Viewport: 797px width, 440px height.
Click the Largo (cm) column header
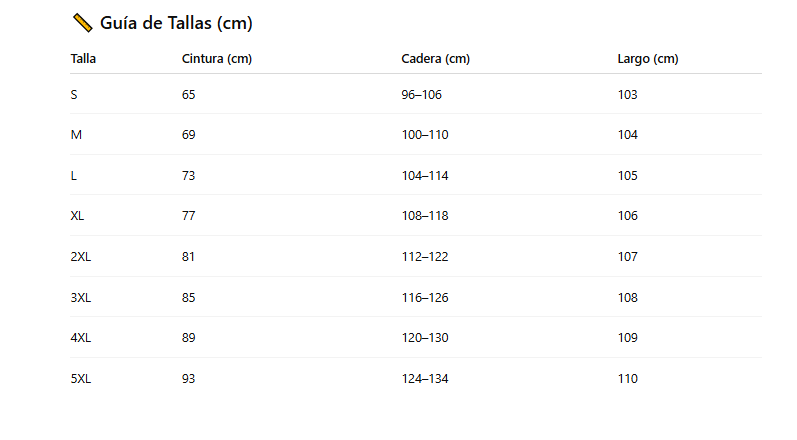coord(648,59)
